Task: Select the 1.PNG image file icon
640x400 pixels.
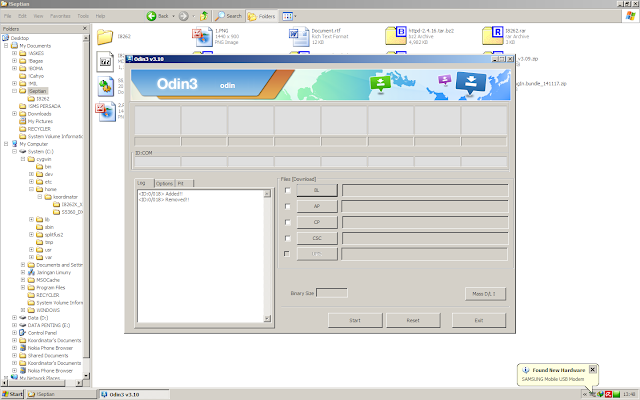Action: point(202,37)
